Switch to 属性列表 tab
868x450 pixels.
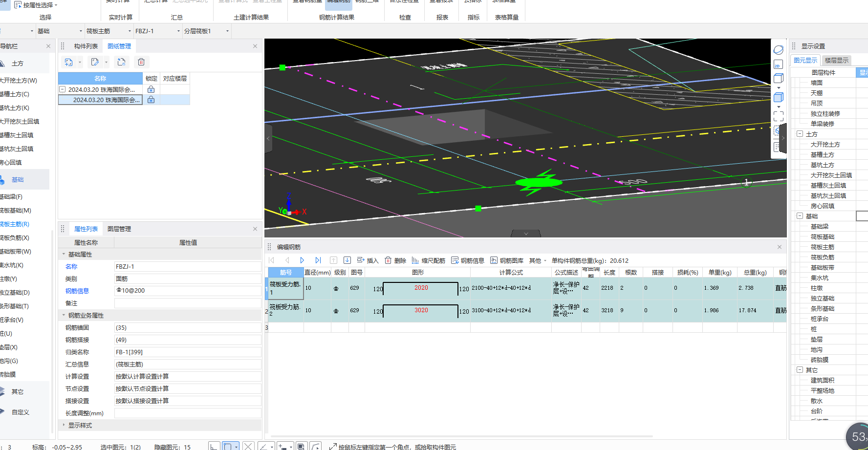(86, 229)
